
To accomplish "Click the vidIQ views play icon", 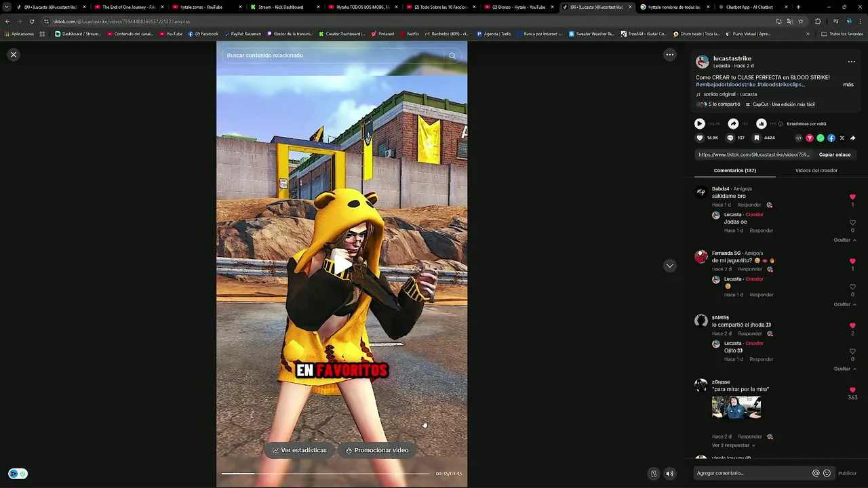I will tap(699, 124).
